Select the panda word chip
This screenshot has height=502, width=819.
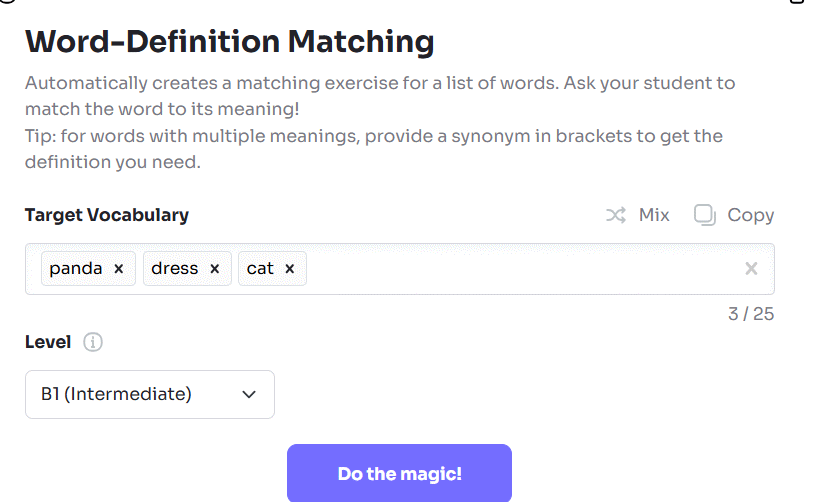76,269
